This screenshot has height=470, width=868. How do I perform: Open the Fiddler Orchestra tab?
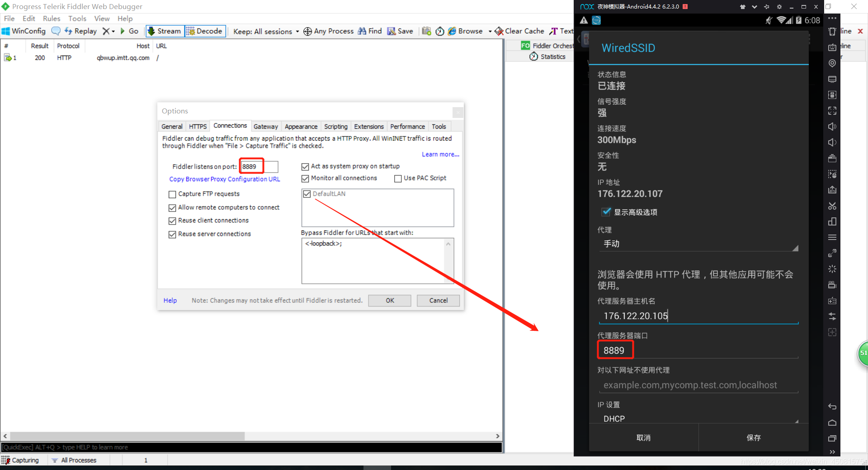(547, 46)
